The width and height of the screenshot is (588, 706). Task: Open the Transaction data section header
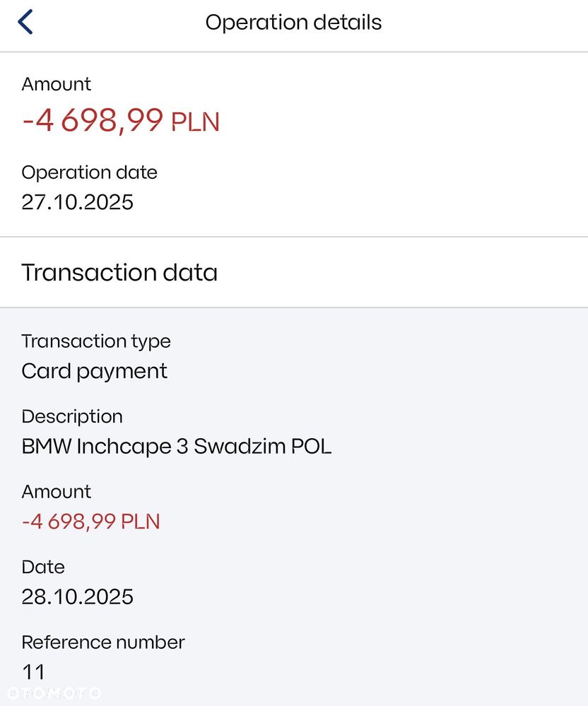click(119, 272)
